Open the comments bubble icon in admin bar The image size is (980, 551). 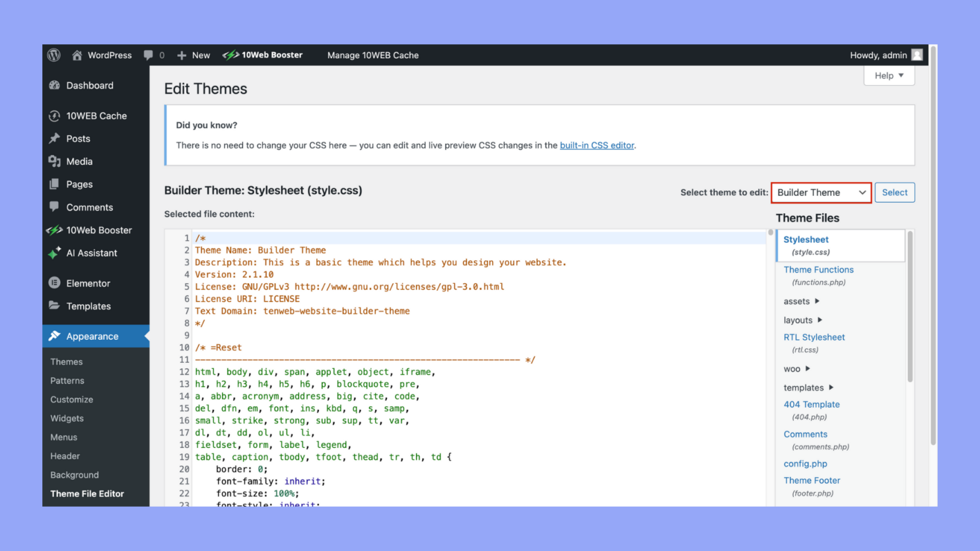click(x=149, y=55)
